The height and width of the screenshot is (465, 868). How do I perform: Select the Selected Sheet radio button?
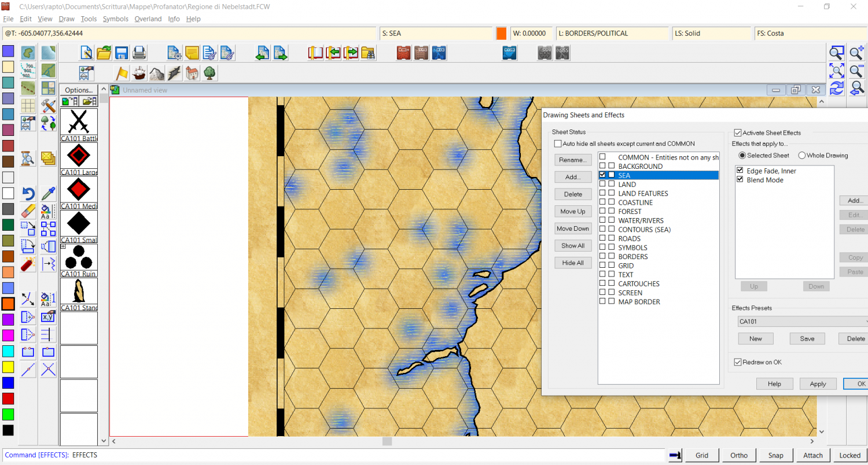point(742,156)
